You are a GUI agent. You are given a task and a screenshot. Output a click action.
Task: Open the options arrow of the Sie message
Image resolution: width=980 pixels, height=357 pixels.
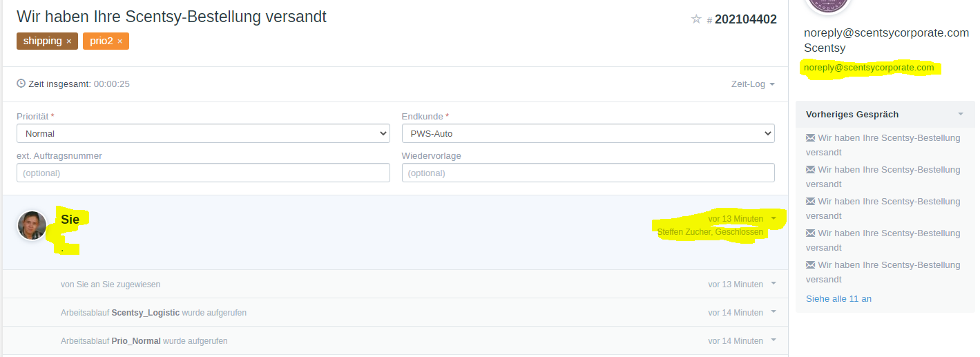point(774,218)
